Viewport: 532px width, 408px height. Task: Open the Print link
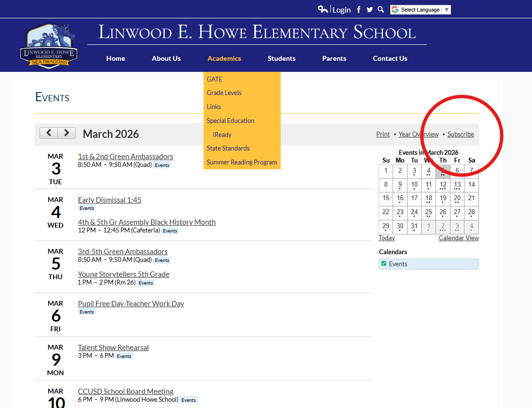[x=383, y=135]
